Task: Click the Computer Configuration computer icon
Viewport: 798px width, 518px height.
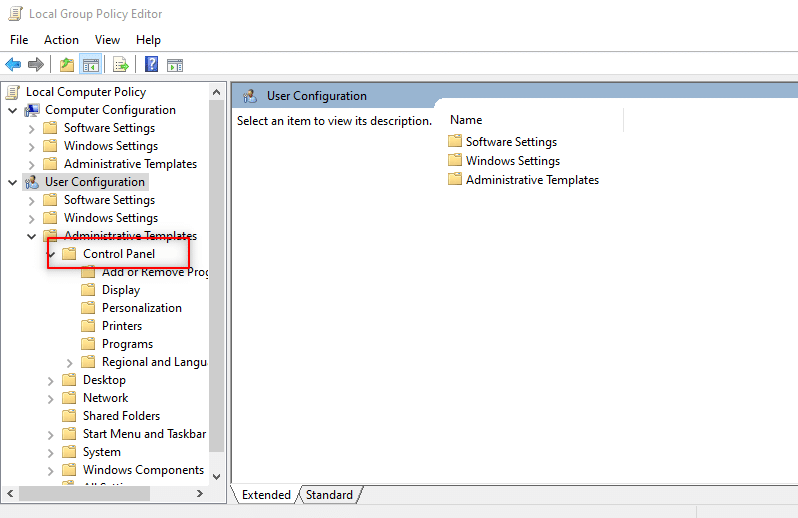Action: pos(32,110)
